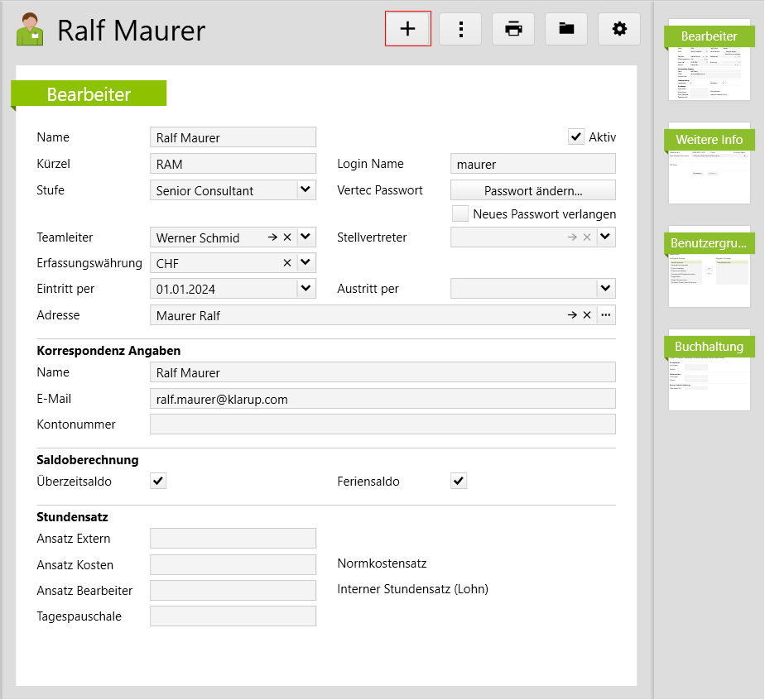Uncheck the Aktiv checkbox
Viewport: 765px width, 700px height.
[x=576, y=137]
